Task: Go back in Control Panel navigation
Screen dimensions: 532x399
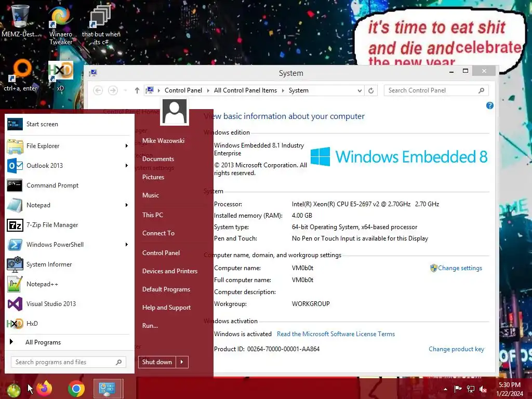Action: (x=98, y=90)
